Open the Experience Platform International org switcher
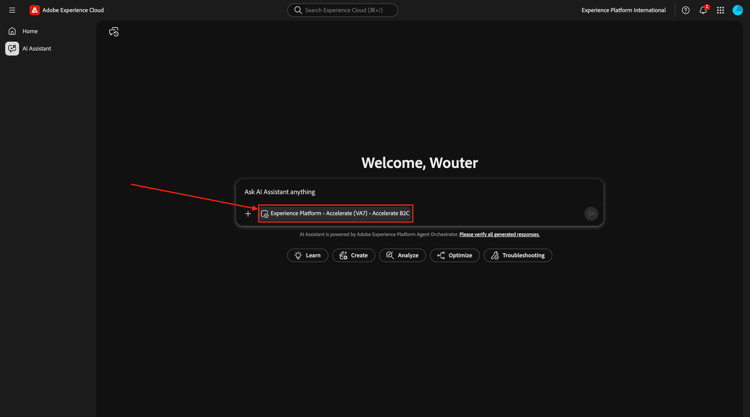The image size is (750, 417). click(x=623, y=10)
